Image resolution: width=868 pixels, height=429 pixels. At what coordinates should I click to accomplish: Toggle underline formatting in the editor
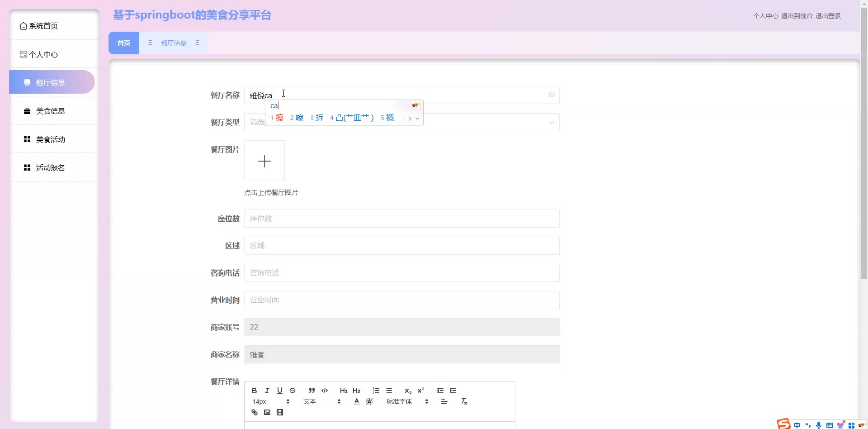click(279, 391)
